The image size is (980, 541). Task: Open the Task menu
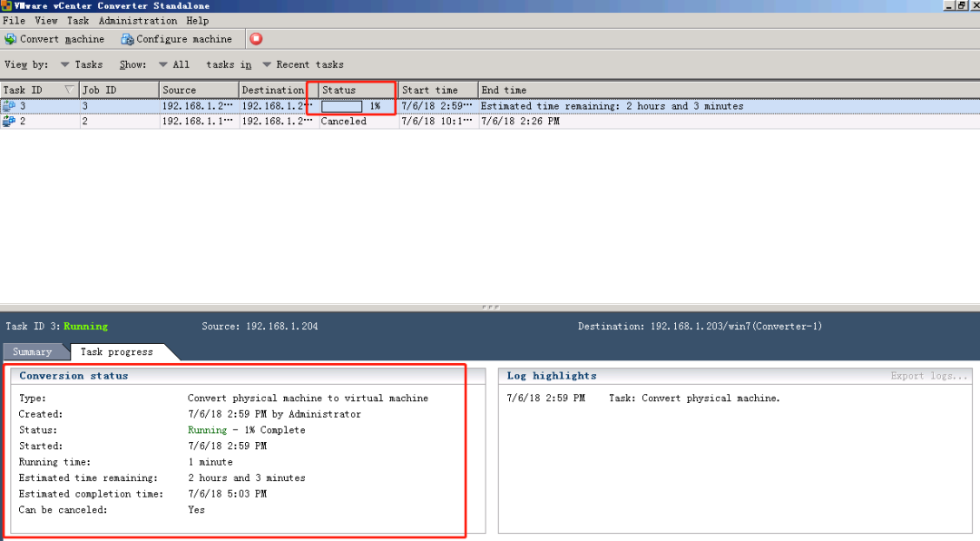(77, 21)
